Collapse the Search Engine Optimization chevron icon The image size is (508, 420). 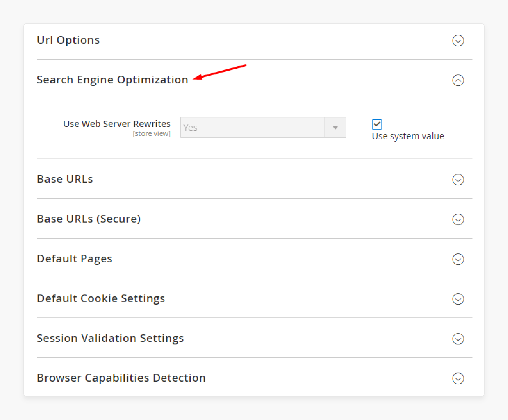pos(458,80)
